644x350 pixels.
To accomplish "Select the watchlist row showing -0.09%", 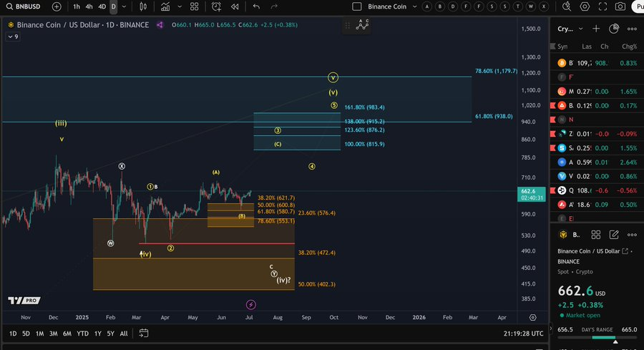I will (597, 134).
